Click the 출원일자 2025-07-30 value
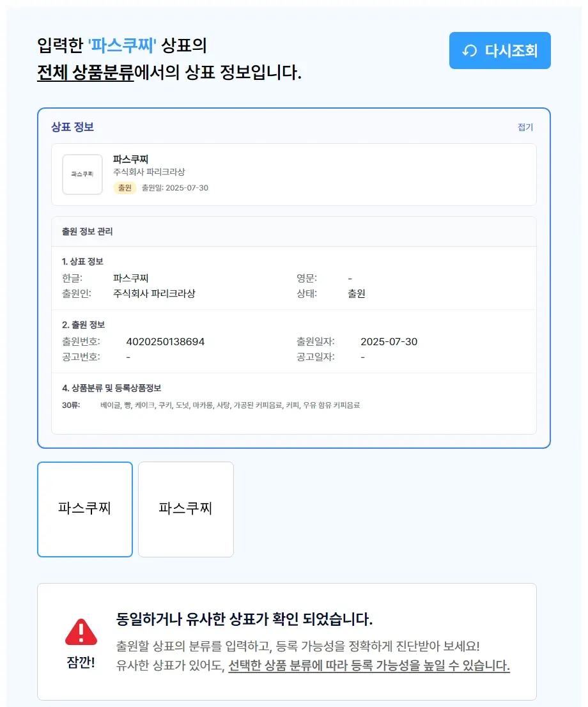This screenshot has height=707, width=588. 389,342
